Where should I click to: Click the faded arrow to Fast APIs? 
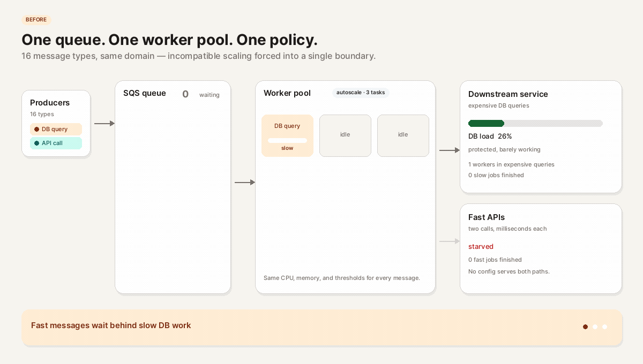pos(450,241)
